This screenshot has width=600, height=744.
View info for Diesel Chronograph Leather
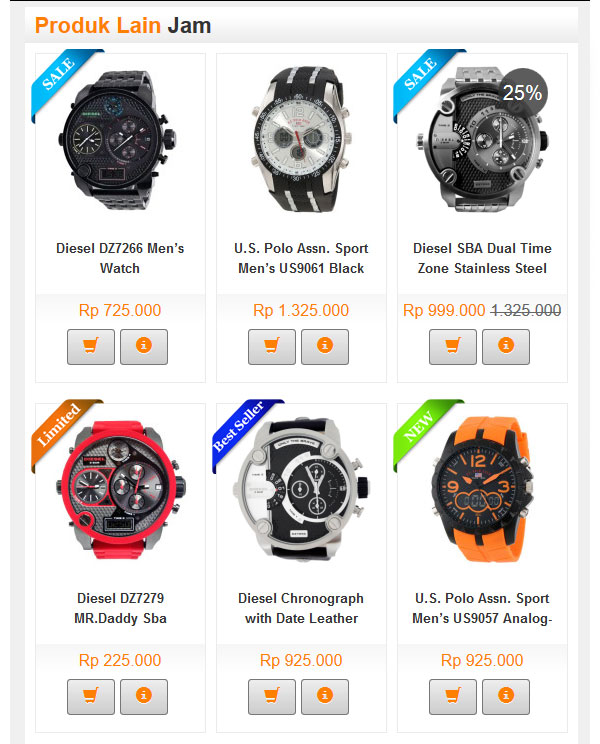325,697
